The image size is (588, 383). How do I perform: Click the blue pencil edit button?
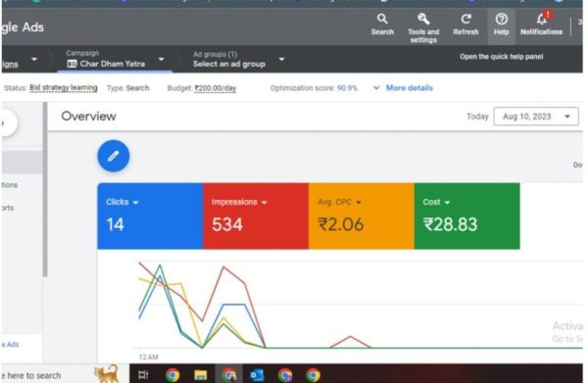[x=114, y=156]
